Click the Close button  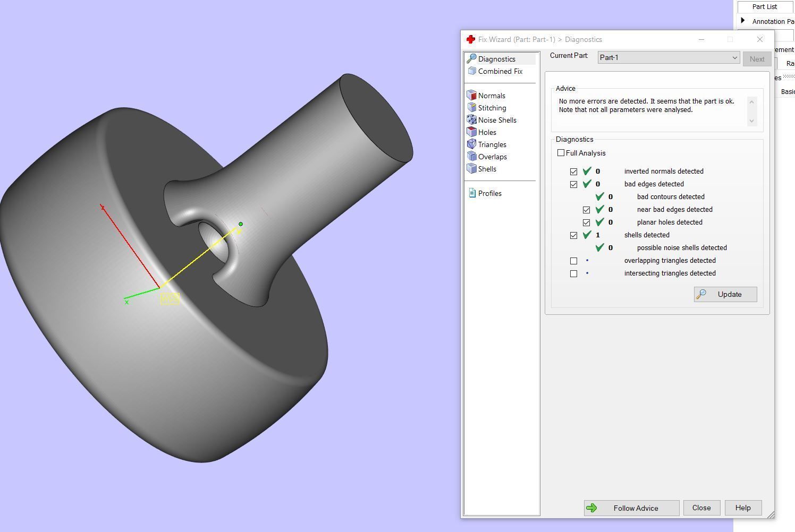[x=701, y=508]
